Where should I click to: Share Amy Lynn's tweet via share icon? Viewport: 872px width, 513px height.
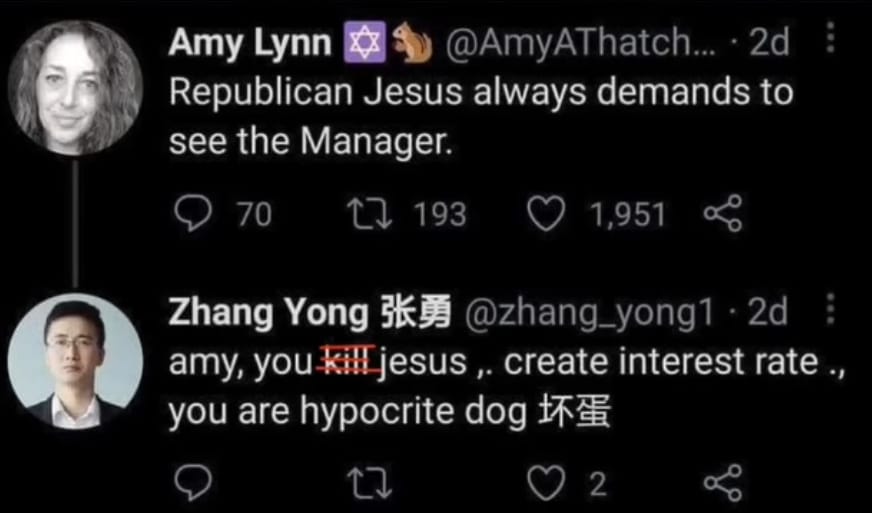pos(722,213)
